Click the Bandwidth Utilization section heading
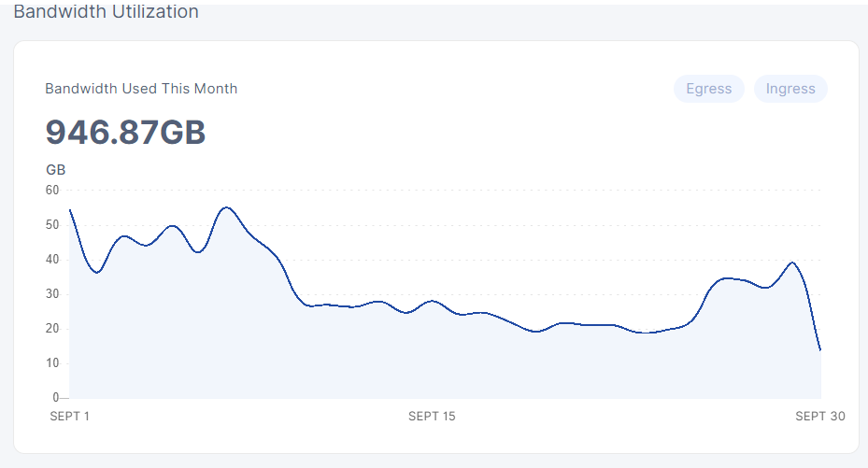The image size is (868, 468). tap(106, 12)
